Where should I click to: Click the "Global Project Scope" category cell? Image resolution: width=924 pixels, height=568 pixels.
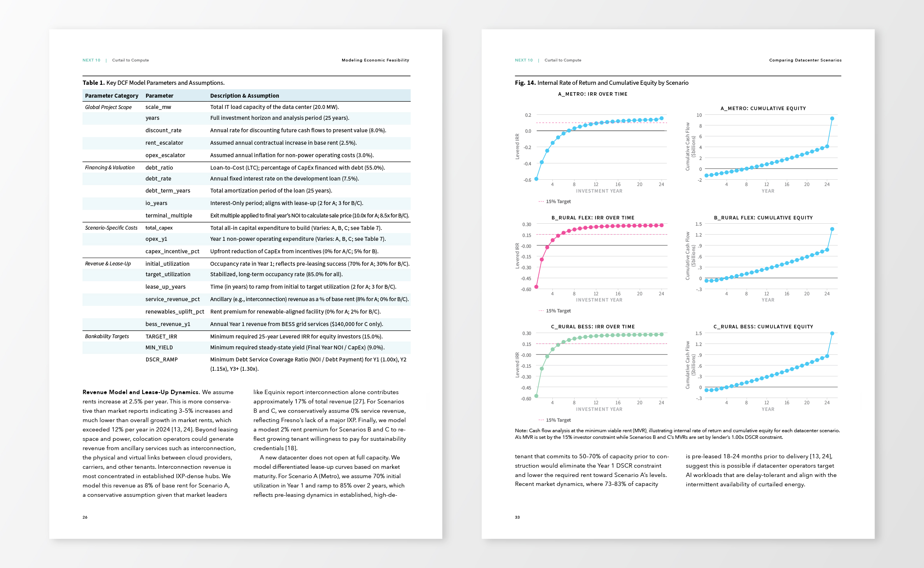pos(108,107)
